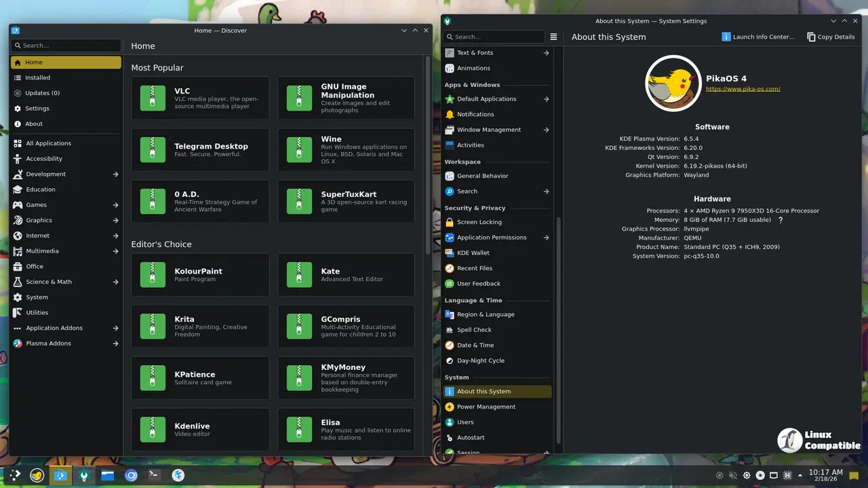The image size is (868, 488).
Task: Click the memory help question mark icon
Action: [x=781, y=220]
